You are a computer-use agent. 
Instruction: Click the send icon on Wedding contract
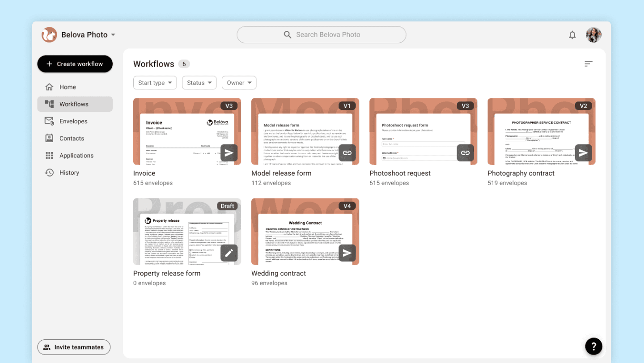click(x=347, y=253)
